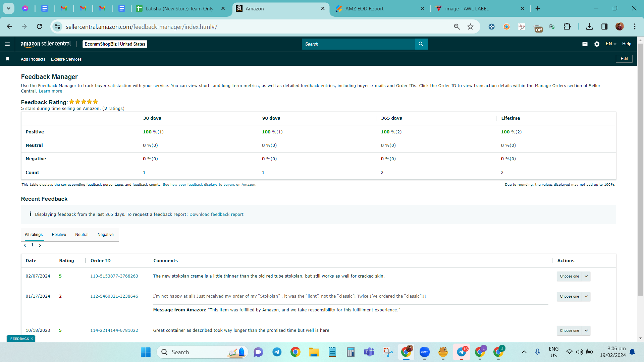Open File Explorer from the taskbar

coord(314,352)
